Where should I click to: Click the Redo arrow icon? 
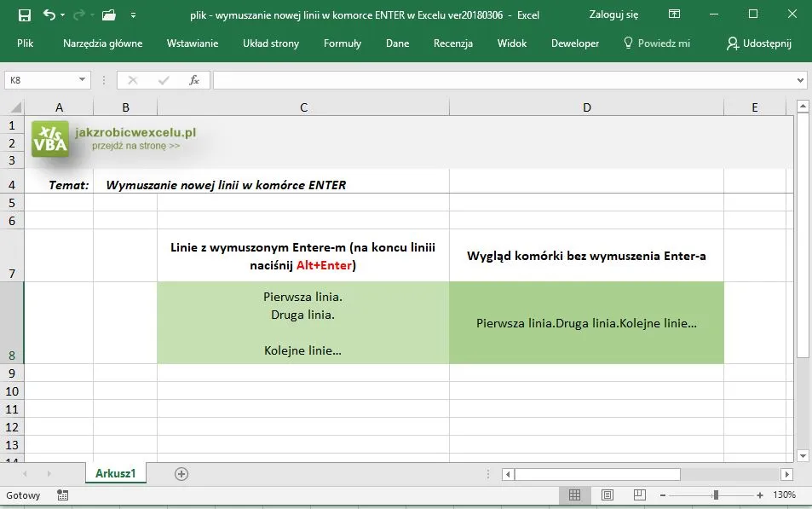point(78,15)
